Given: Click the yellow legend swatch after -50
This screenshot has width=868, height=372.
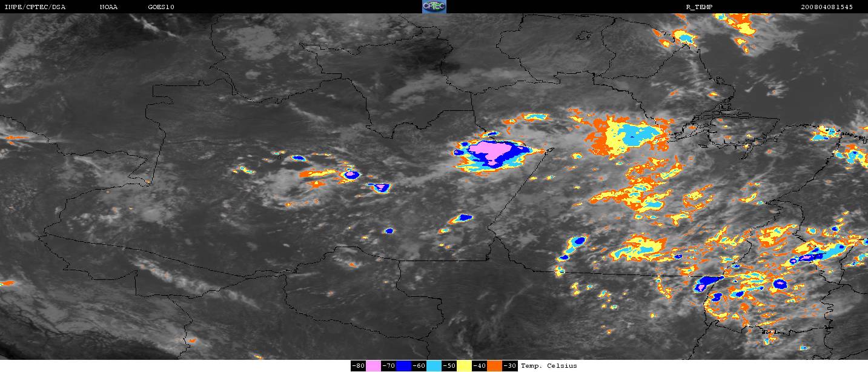Looking at the screenshot, I should [464, 366].
